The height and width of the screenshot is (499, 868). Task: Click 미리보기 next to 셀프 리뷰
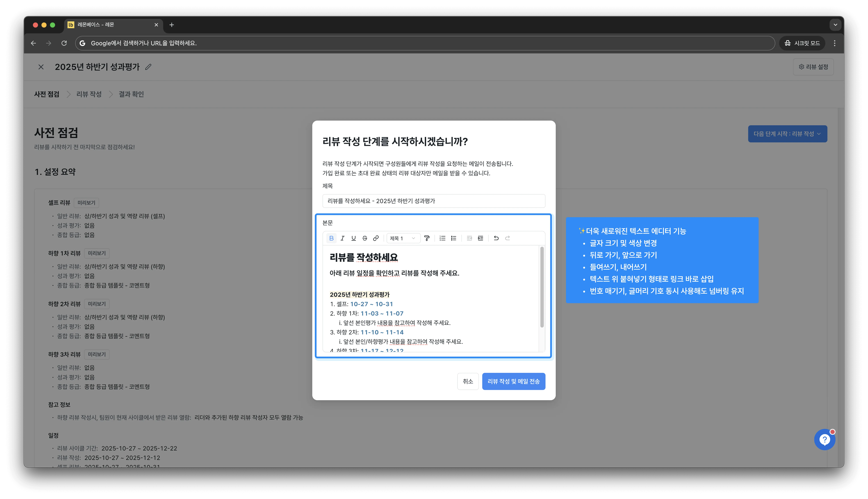(x=86, y=203)
